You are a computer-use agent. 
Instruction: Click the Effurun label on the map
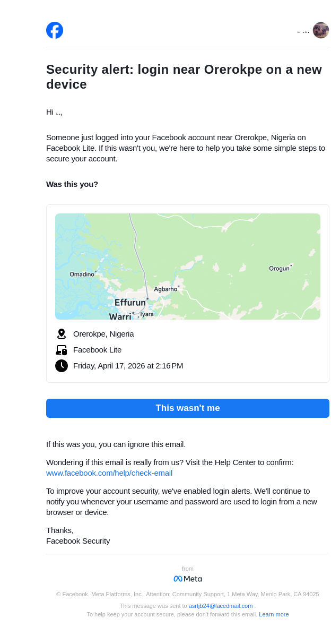130,303
